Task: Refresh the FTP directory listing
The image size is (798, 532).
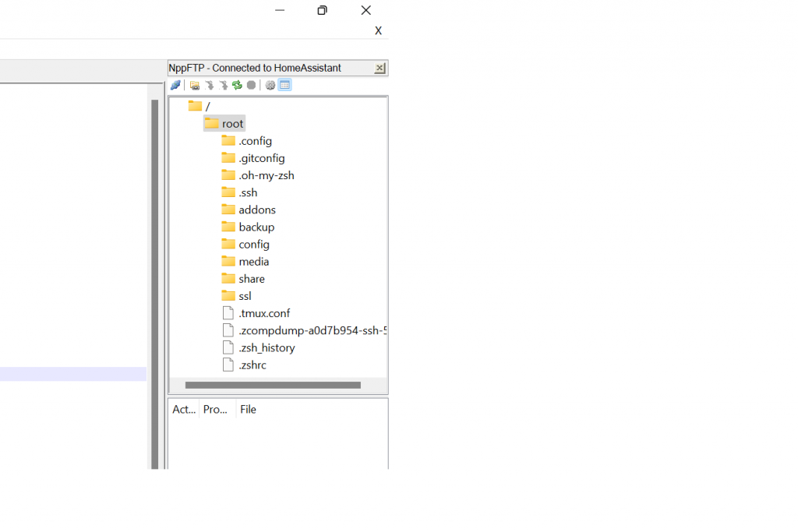Action: pos(237,85)
